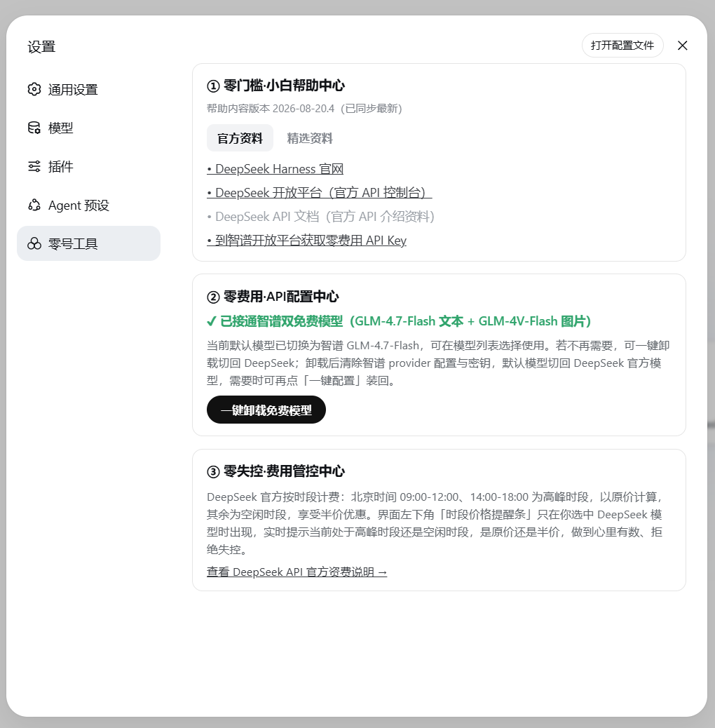Switch to the 精选资料 tab

pos(309,138)
